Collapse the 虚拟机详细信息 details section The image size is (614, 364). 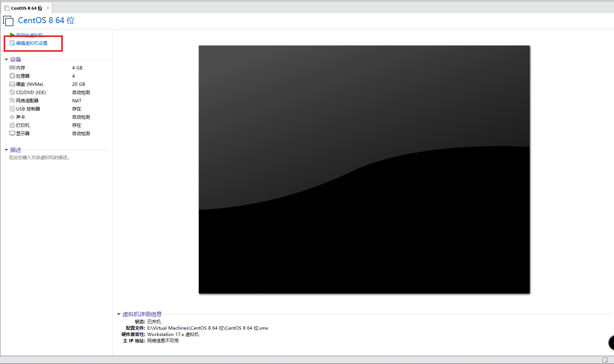click(119, 314)
